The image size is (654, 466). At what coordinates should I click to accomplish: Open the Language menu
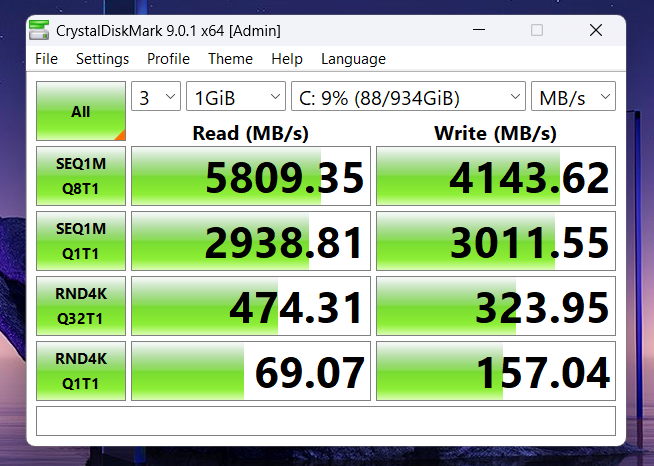point(353,59)
